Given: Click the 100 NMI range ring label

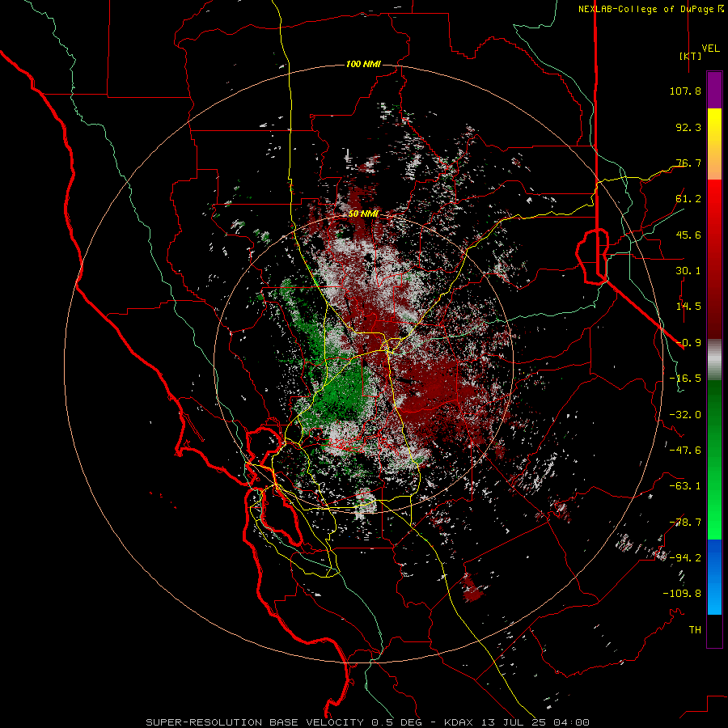Looking at the screenshot, I should (363, 64).
